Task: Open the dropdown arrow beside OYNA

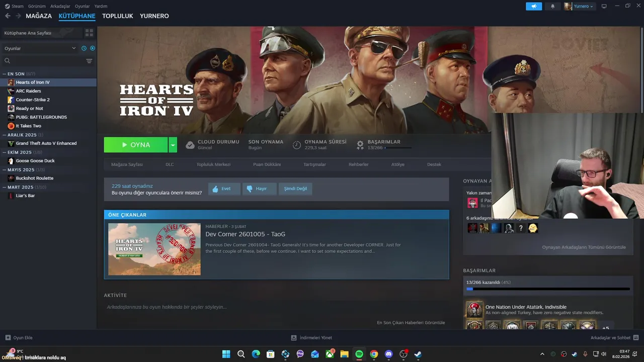Action: click(x=173, y=145)
